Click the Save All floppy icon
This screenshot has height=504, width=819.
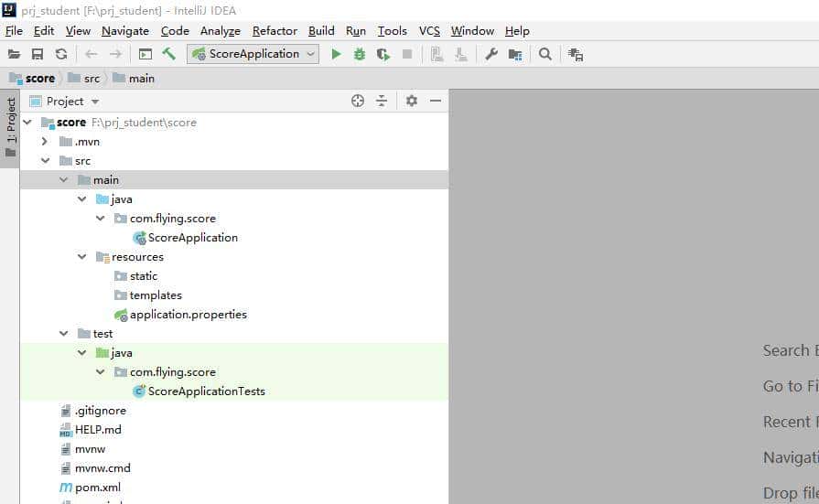[x=38, y=54]
